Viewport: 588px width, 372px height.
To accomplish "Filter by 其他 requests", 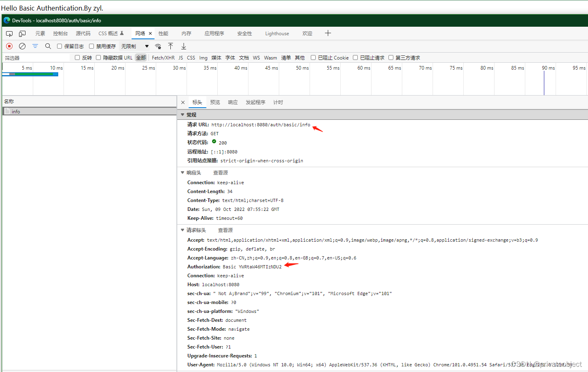I will [x=299, y=58].
